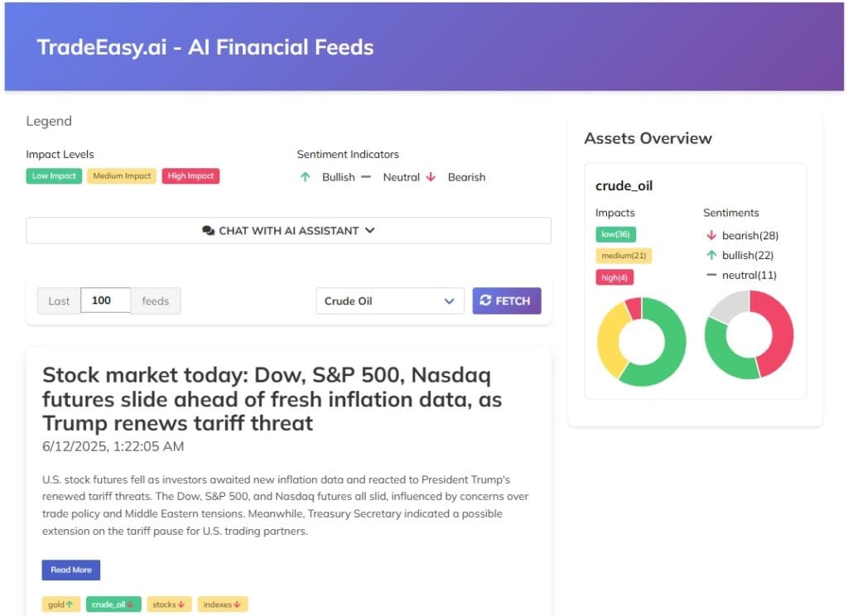Click the refresh icon on the FETCH button

coord(486,301)
